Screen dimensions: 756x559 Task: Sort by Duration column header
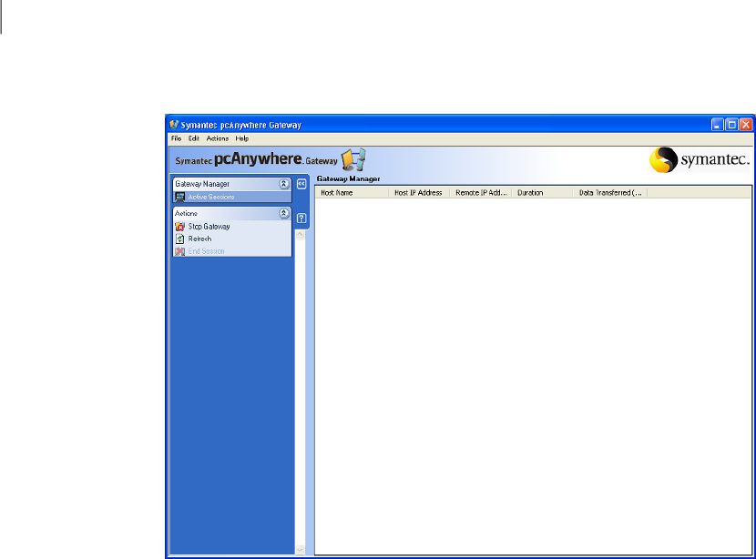pos(543,193)
